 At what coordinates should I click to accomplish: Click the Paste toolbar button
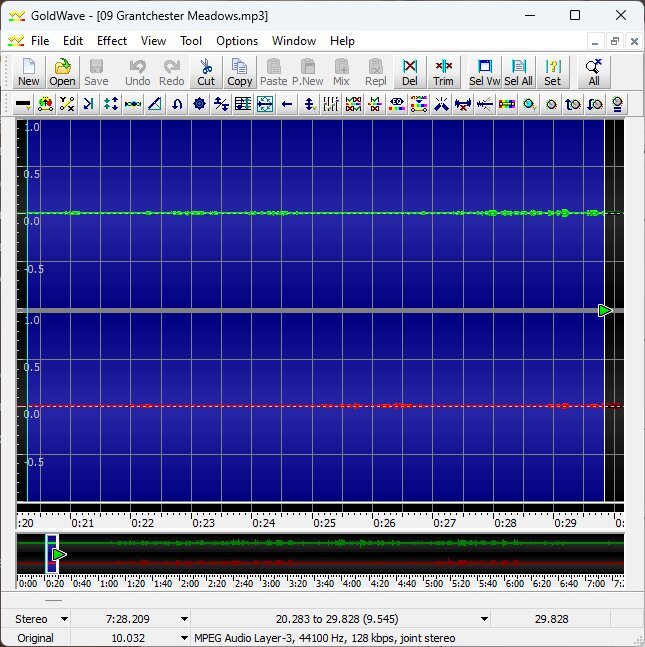pos(274,73)
